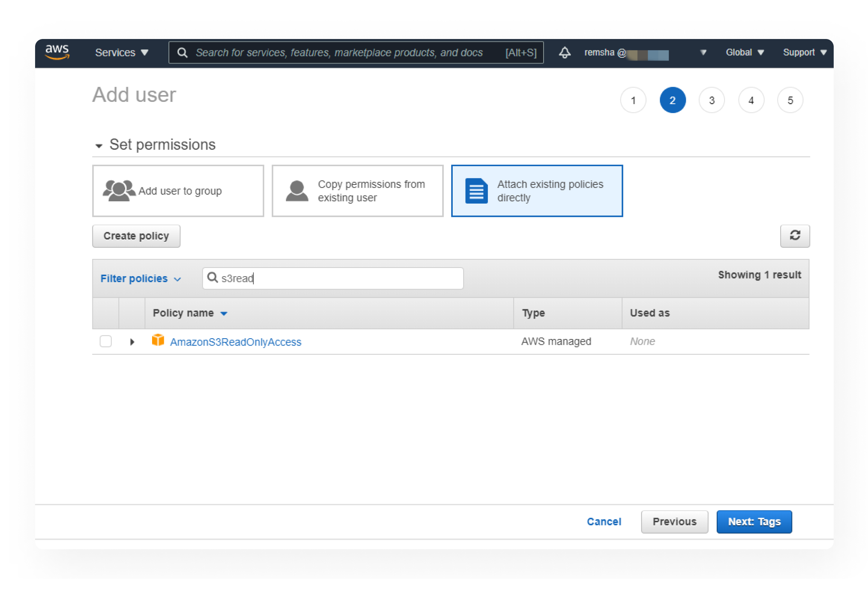
Task: Click the AmazonS3ReadOnlyAccess policy cube icon
Action: (158, 340)
